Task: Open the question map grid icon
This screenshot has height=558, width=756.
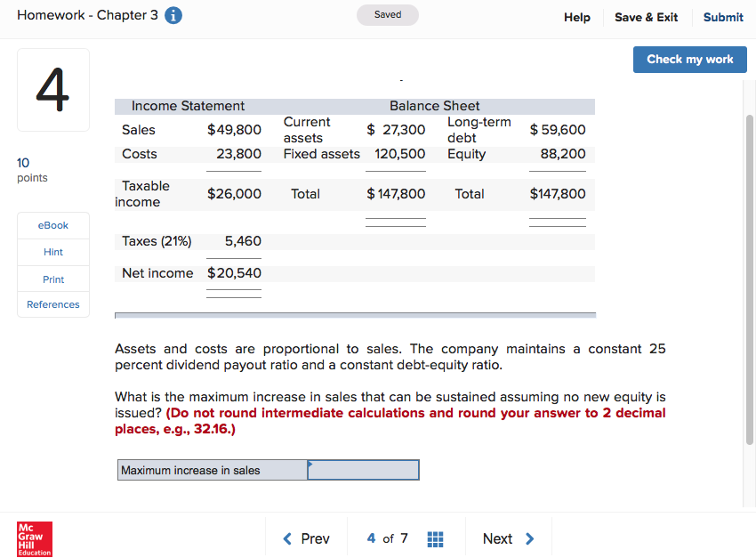Action: tap(435, 538)
